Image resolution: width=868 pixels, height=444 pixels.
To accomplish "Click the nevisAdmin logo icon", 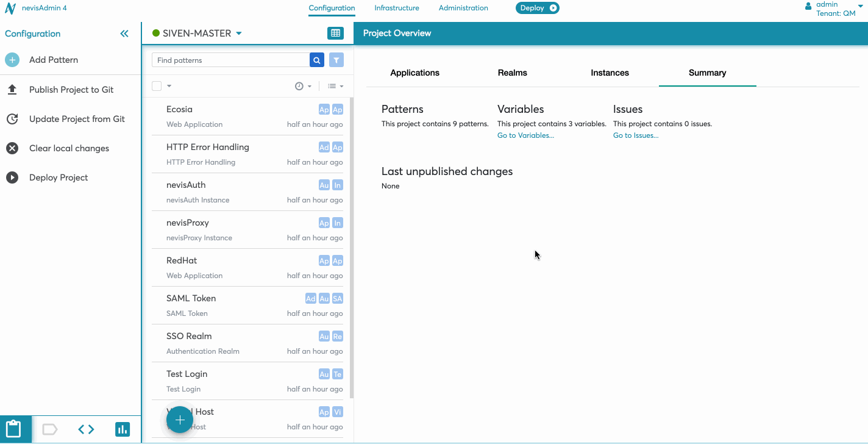I will [x=10, y=9].
